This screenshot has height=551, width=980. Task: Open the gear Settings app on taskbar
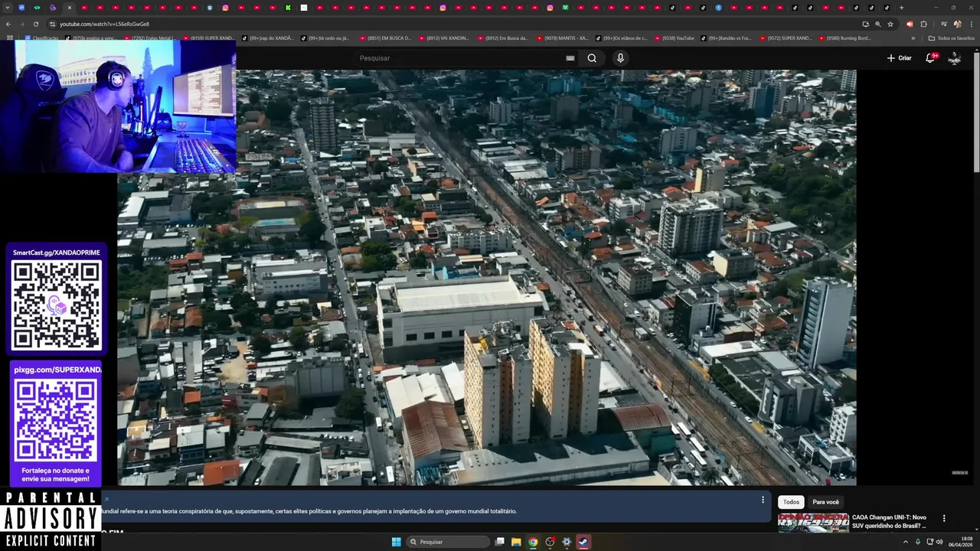tap(567, 542)
